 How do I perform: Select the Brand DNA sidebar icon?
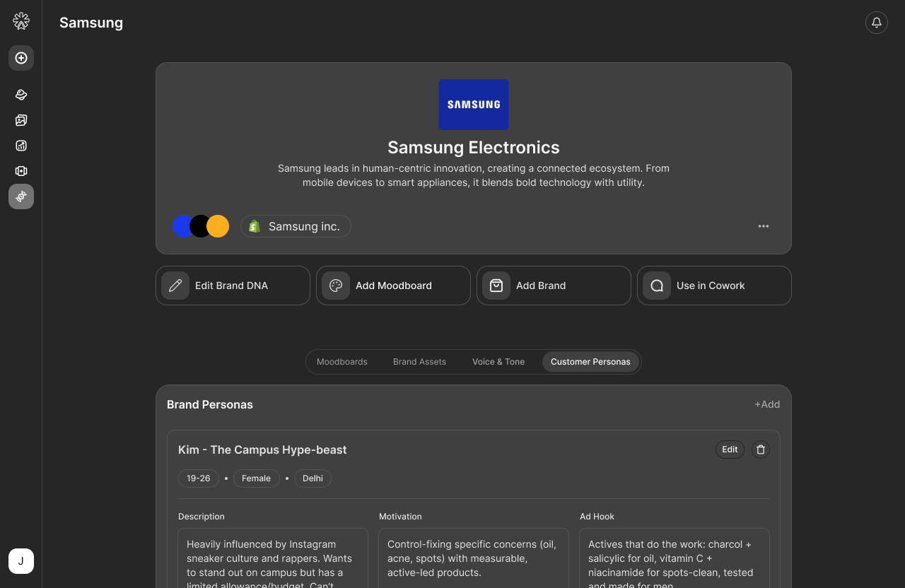pos(21,196)
